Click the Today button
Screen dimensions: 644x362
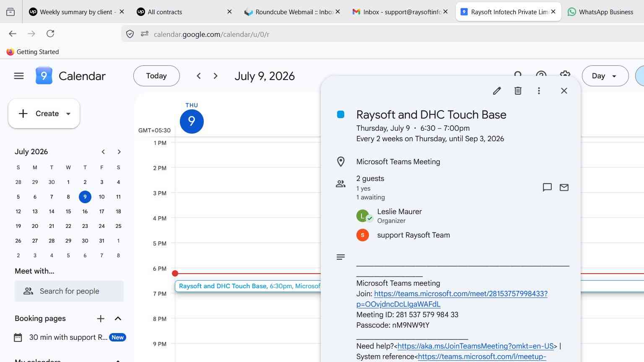156,76
